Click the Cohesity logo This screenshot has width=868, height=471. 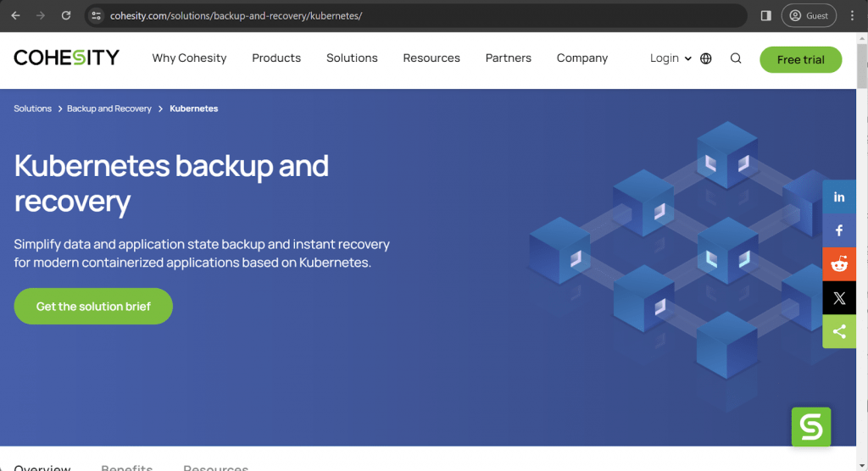point(67,58)
